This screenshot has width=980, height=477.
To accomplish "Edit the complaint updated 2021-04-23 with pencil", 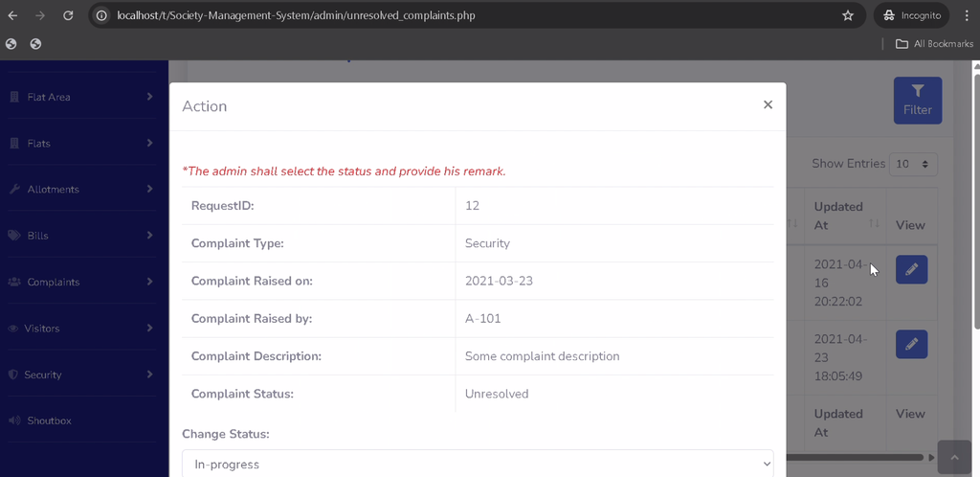I will click(x=911, y=345).
